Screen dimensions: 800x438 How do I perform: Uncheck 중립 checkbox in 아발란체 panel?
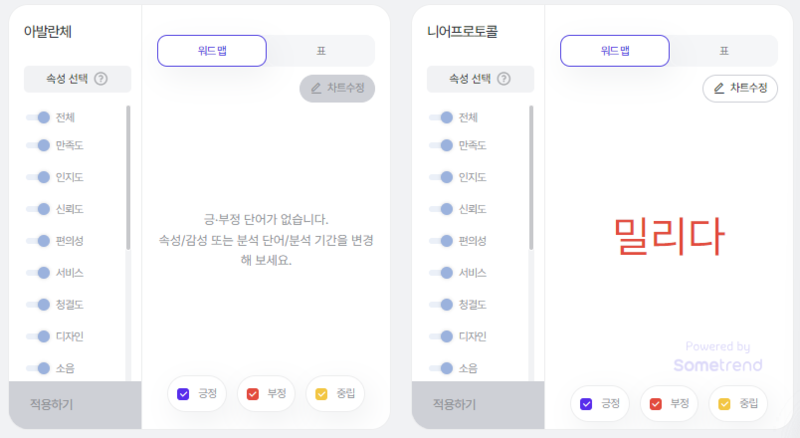point(321,394)
